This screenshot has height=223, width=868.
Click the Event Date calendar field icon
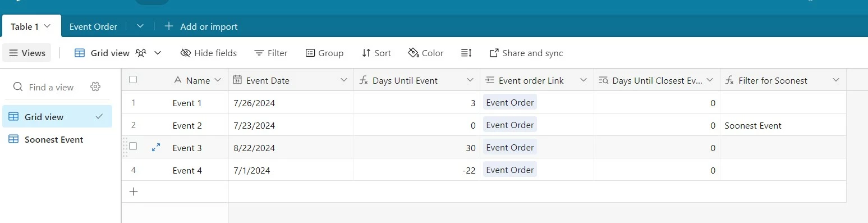tap(237, 80)
